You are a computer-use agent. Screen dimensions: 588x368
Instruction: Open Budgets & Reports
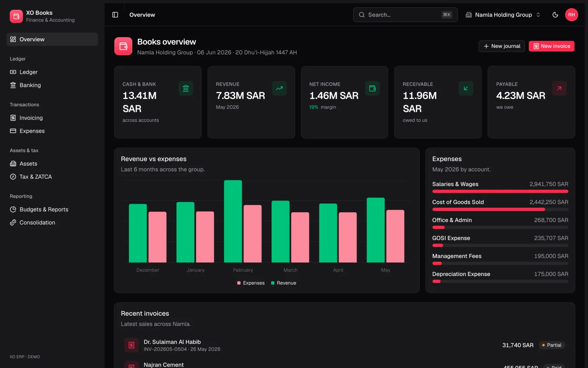click(52, 209)
